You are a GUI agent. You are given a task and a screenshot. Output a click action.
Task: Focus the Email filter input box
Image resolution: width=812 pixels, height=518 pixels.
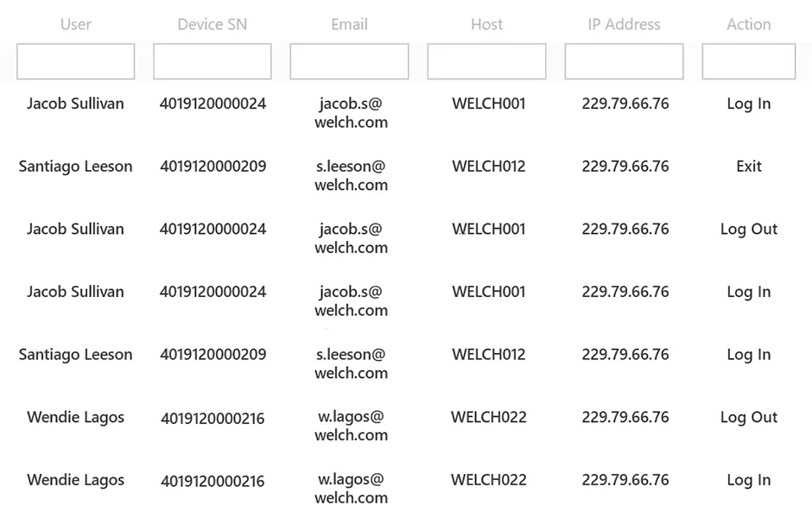(x=349, y=62)
